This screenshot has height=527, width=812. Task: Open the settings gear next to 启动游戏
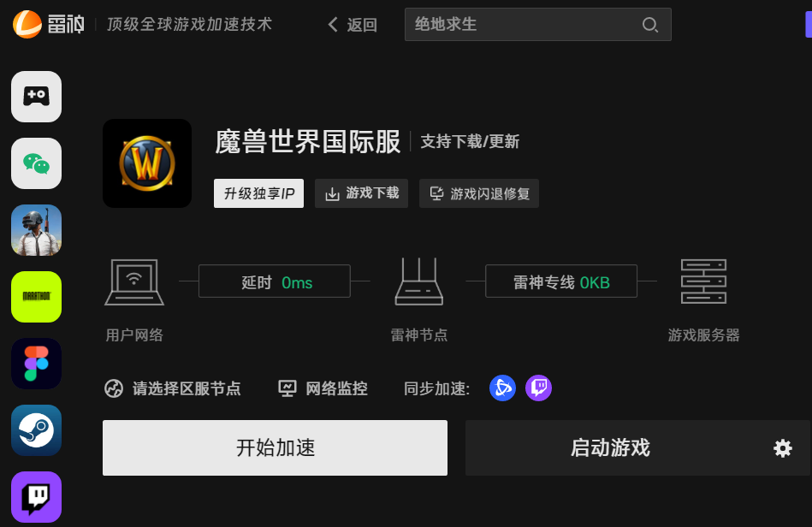point(781,447)
